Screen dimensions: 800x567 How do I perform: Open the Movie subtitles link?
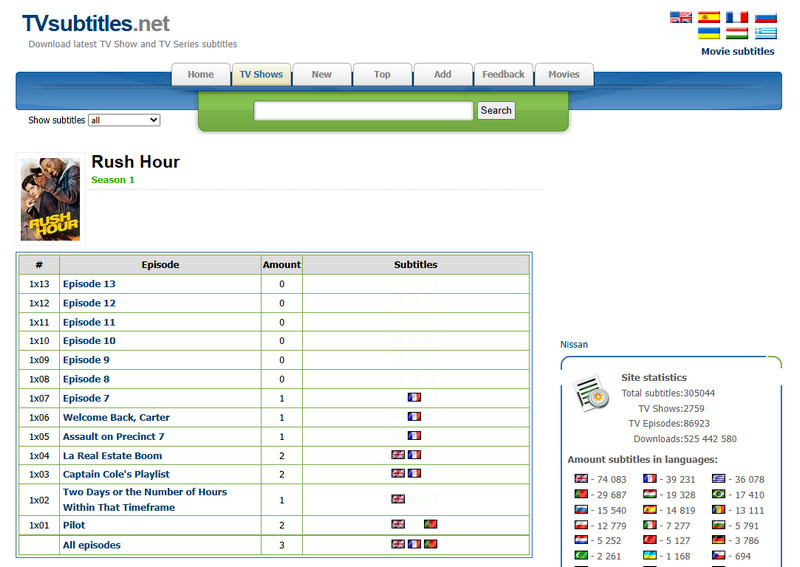click(x=738, y=52)
